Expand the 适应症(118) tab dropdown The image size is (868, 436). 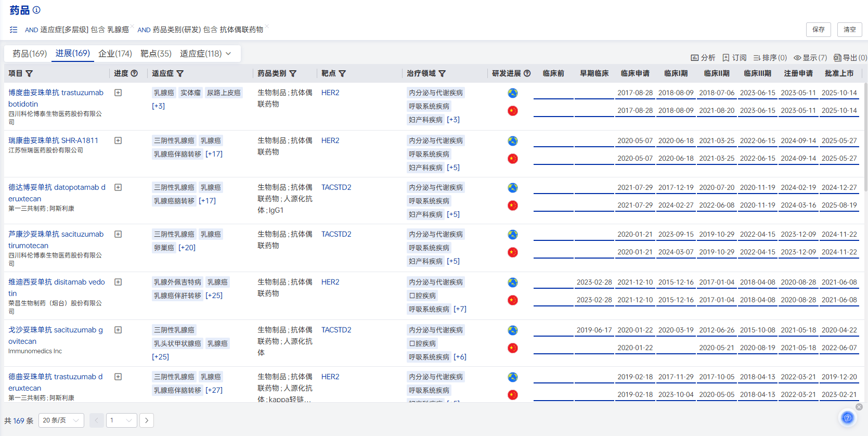point(228,54)
